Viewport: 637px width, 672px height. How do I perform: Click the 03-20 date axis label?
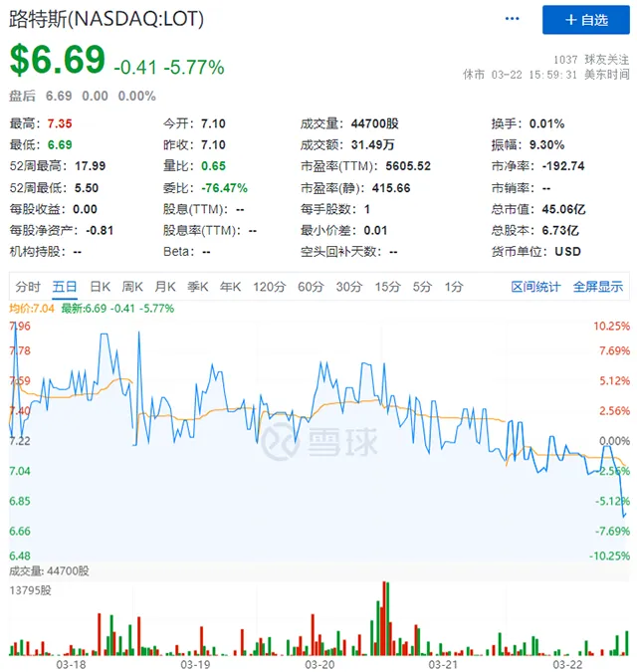[319, 664]
